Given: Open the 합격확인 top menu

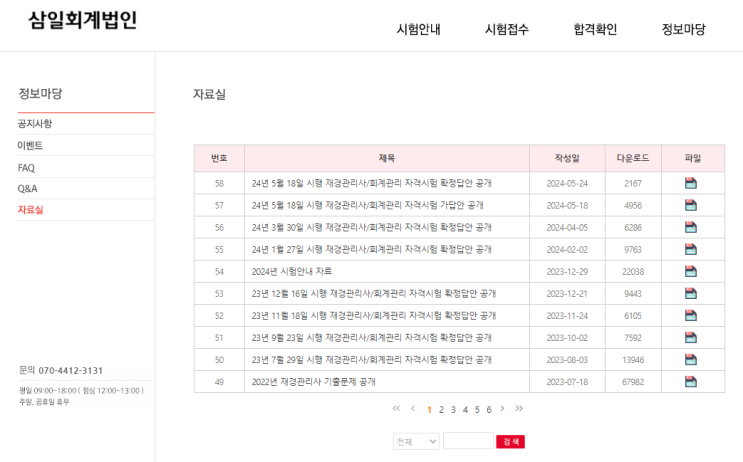Looking at the screenshot, I should pos(595,29).
